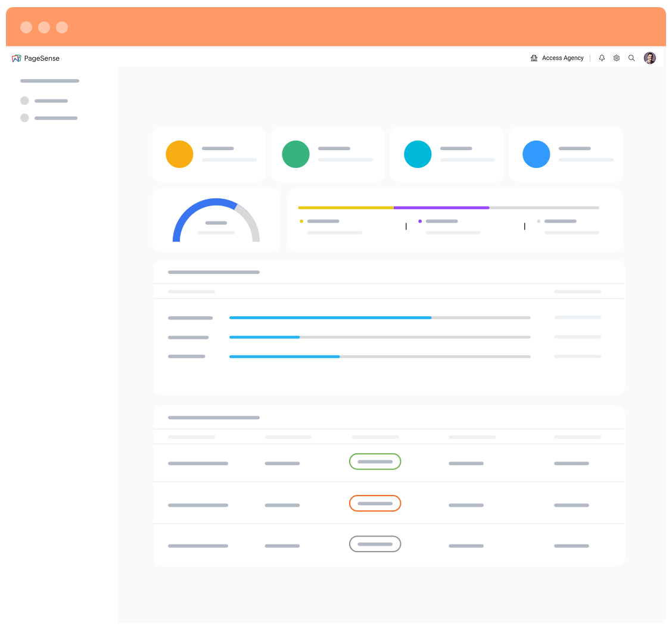The width and height of the screenshot is (672, 629).
Task: Open the search magnifier
Action: click(x=631, y=58)
